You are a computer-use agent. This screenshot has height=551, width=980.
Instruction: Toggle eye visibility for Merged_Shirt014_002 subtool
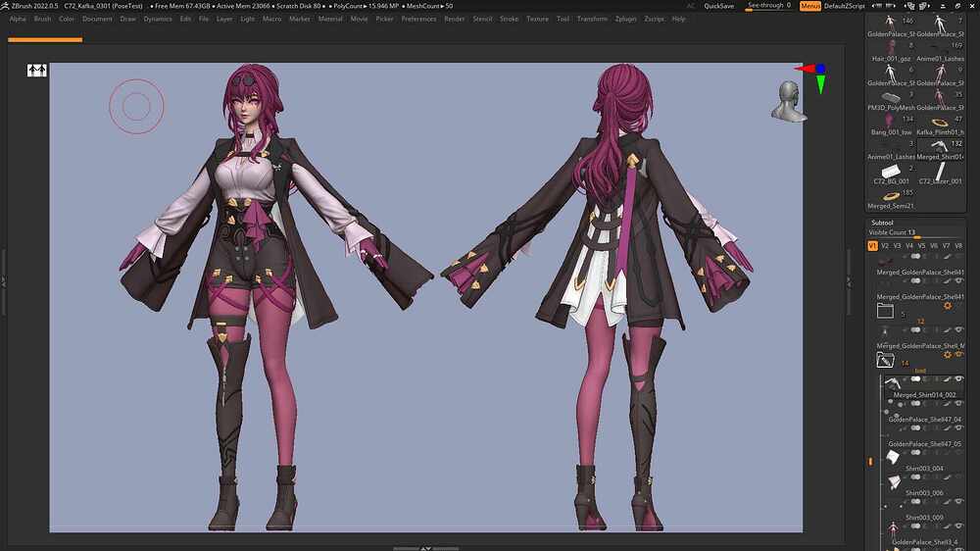[x=959, y=379]
